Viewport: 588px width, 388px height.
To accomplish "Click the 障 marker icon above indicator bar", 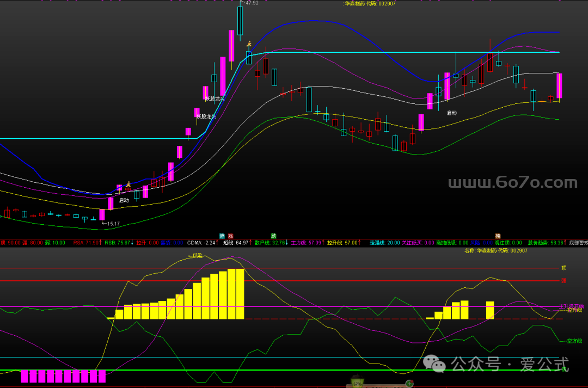I will 222,236.
